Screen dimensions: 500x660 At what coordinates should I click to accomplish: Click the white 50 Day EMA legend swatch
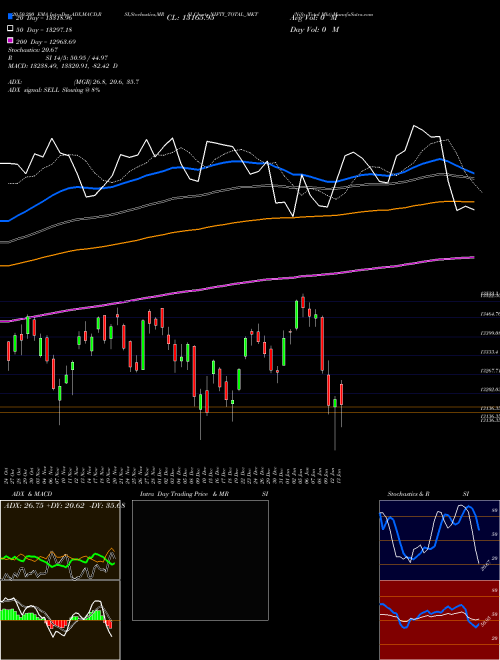click(x=11, y=29)
